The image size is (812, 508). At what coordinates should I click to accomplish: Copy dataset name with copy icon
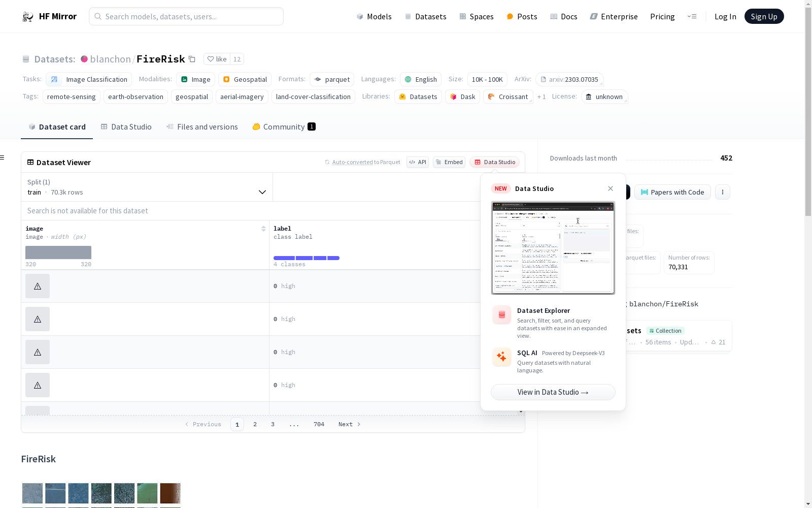(192, 59)
